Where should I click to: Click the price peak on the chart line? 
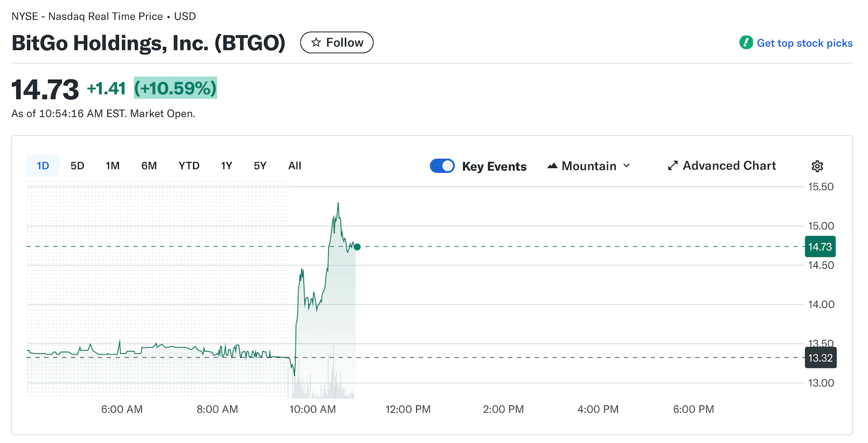click(x=338, y=203)
